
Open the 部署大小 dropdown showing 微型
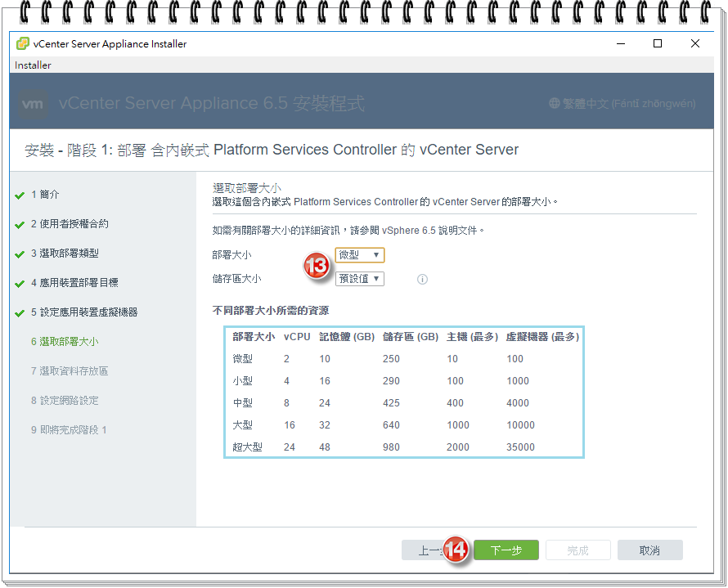[x=360, y=255]
